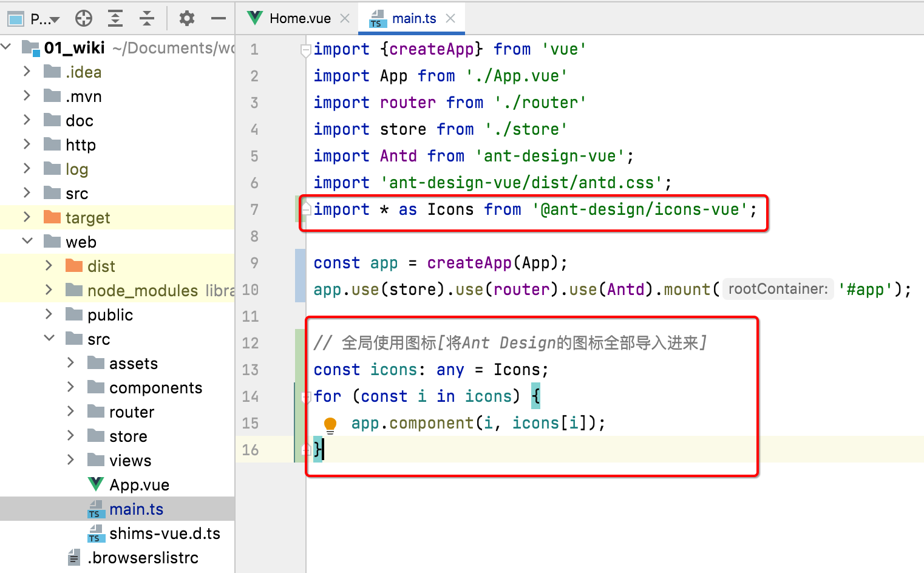Collapse the web folder

[x=27, y=241]
